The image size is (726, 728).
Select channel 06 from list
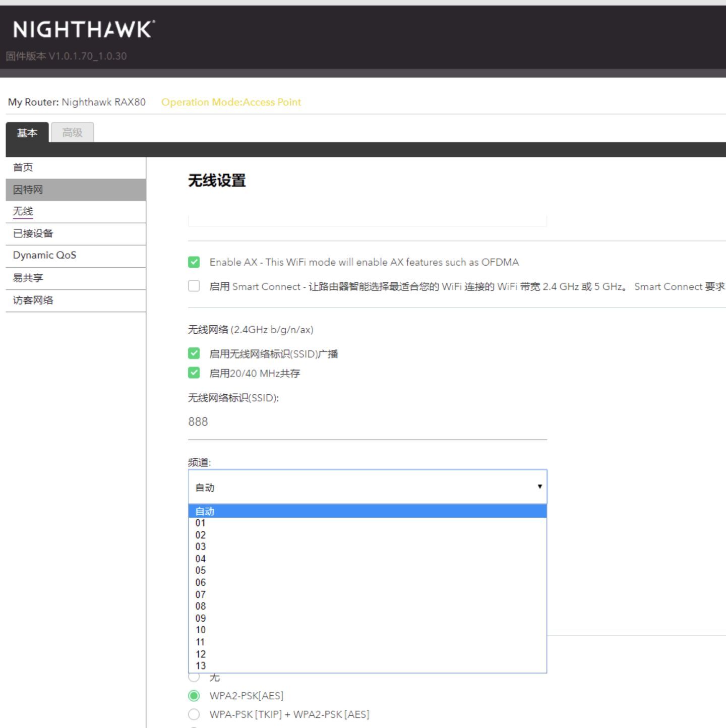click(368, 582)
